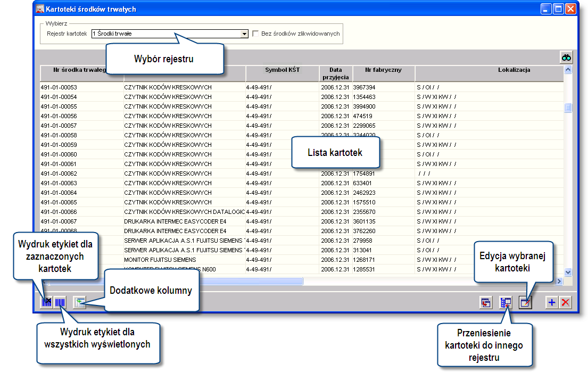Viewport: 588px width, 372px height.
Task: Print barcode labels for all displayed cards
Action: (60, 302)
